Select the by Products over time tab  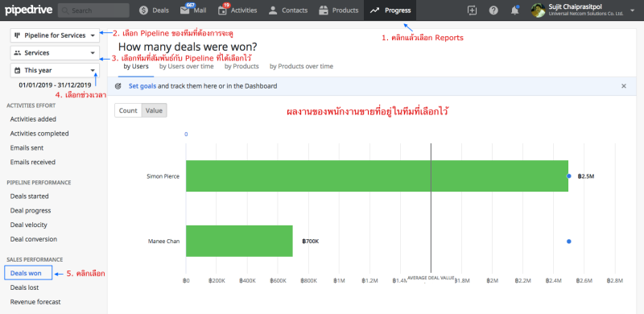click(301, 66)
